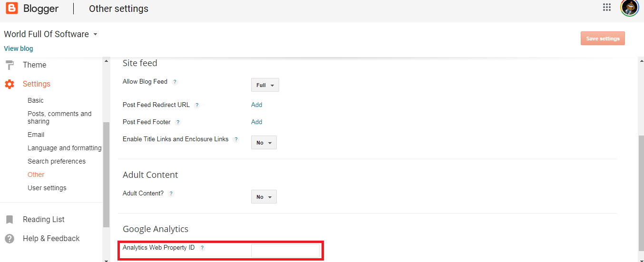Click the View blog link

point(19,49)
